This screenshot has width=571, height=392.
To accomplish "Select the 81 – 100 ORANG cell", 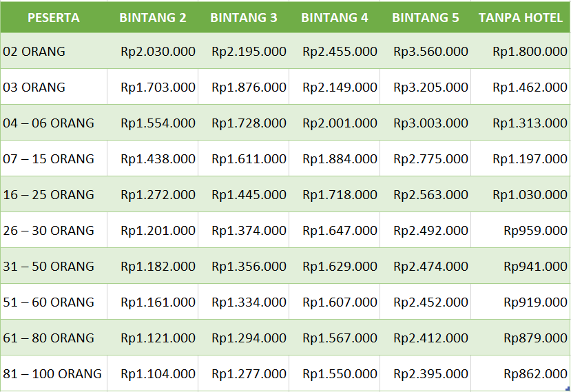I will coord(52,373).
